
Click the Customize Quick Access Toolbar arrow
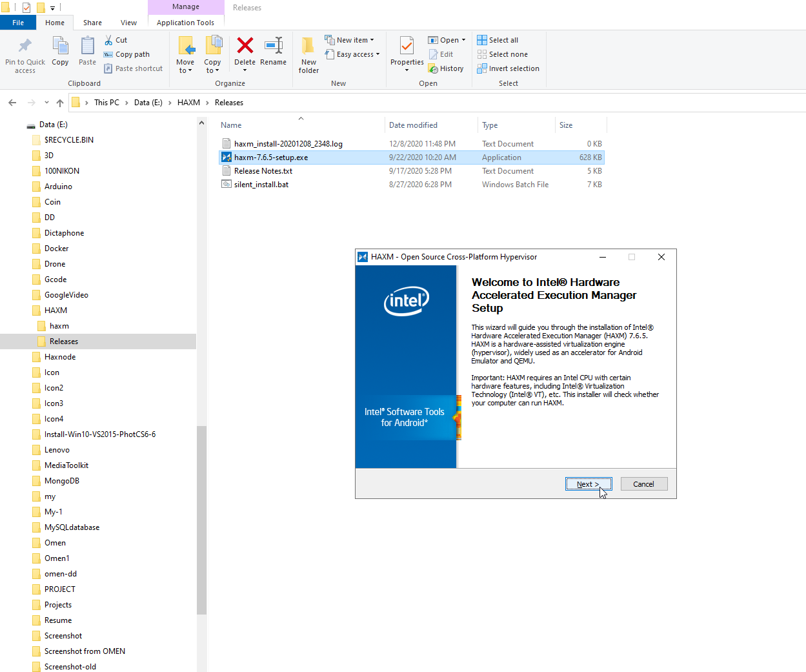pyautogui.click(x=53, y=8)
